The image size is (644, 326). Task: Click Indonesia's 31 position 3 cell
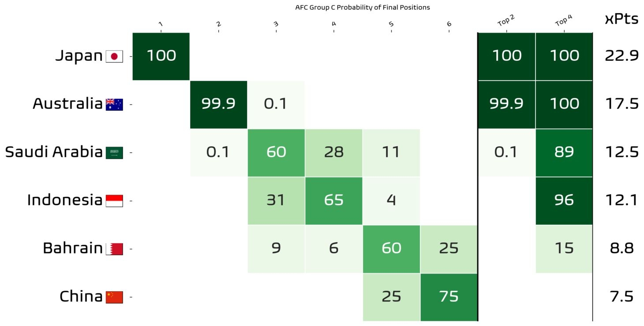[x=276, y=200]
